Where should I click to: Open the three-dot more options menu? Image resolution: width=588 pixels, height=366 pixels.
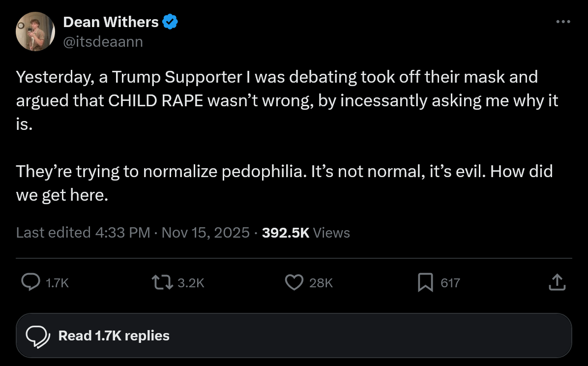(562, 22)
